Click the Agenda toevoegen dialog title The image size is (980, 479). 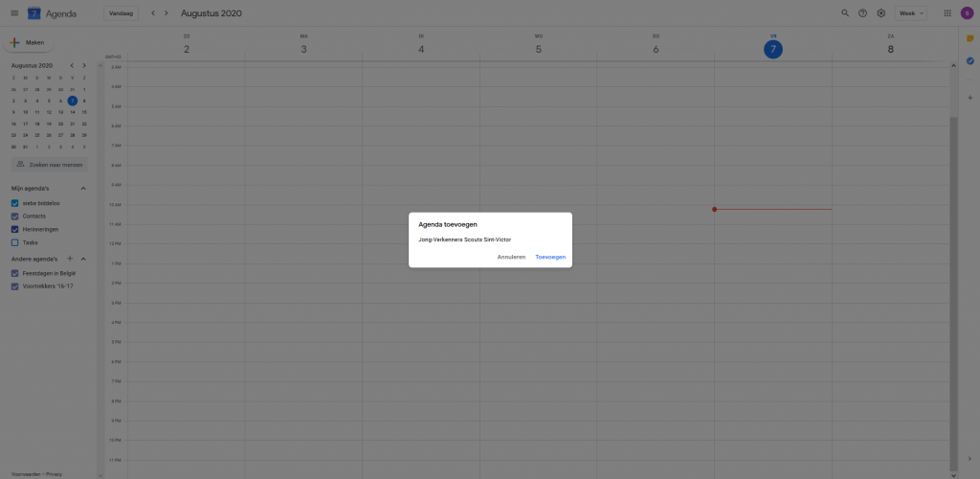[x=448, y=224]
